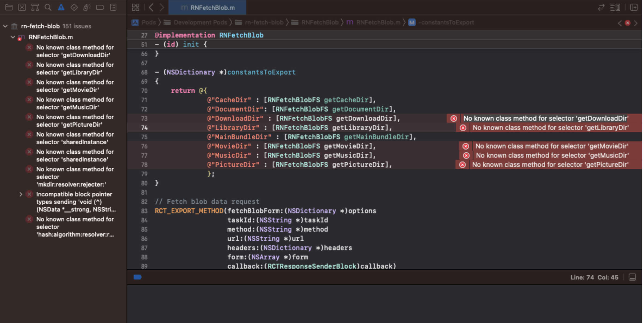Click the editor swap arrows icon
The width and height of the screenshot is (644, 323).
tap(601, 7)
